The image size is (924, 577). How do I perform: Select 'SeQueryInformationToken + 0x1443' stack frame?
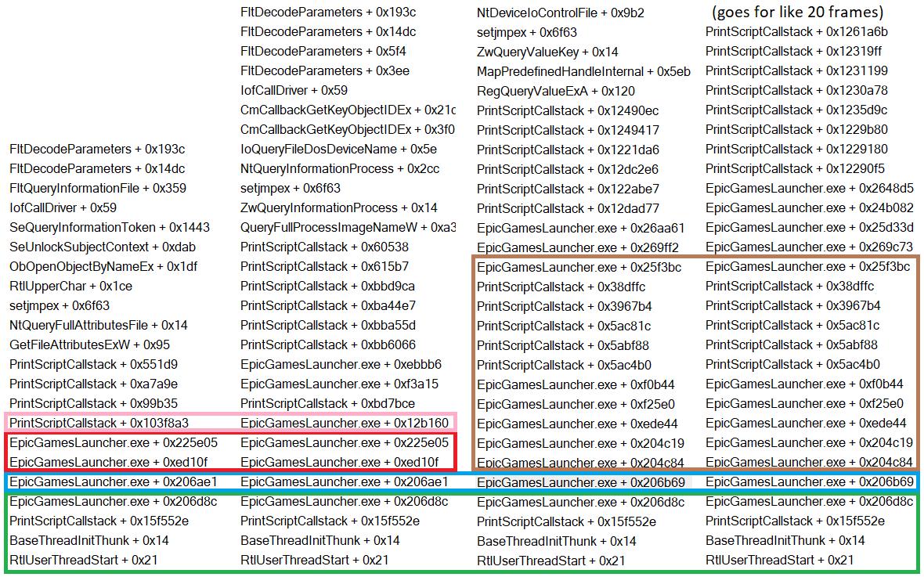[110, 228]
